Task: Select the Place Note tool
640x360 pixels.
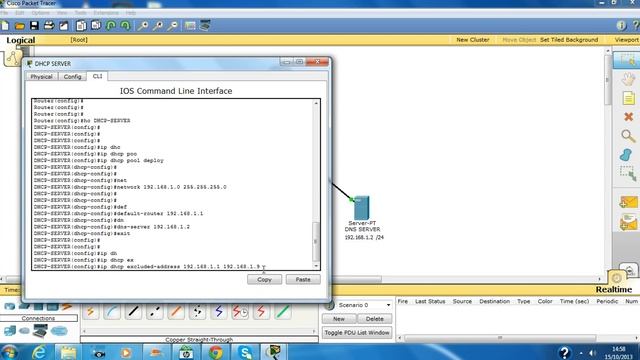Action: click(629, 98)
